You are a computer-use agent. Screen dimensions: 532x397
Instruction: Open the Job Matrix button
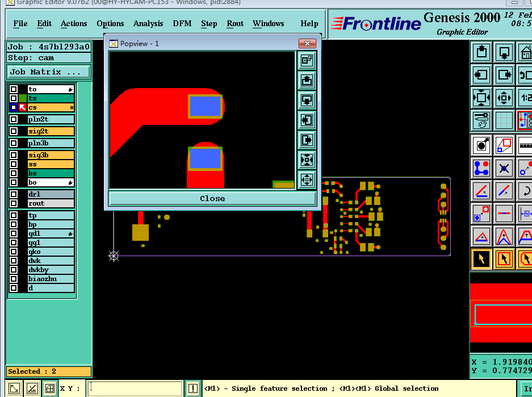pyautogui.click(x=49, y=72)
